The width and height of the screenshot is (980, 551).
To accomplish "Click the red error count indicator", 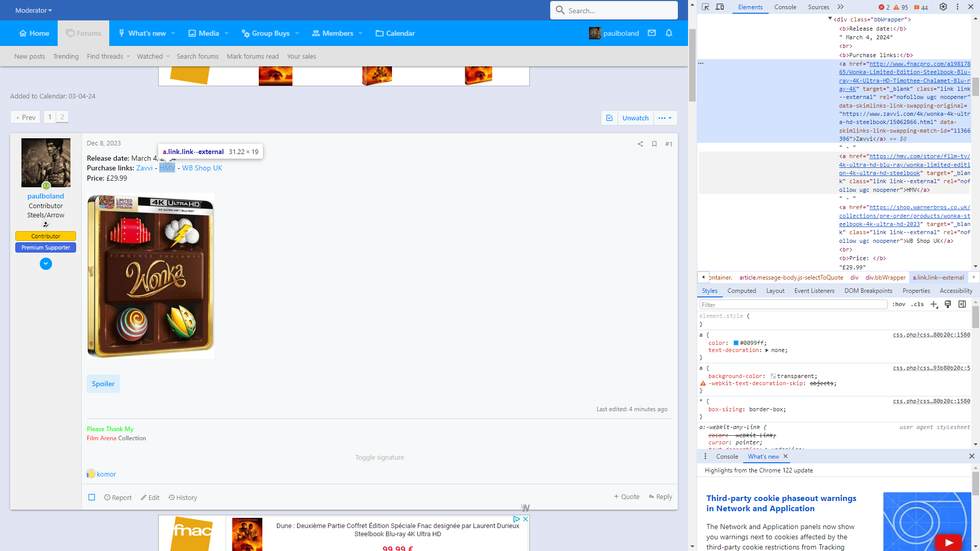I will tap(884, 7).
